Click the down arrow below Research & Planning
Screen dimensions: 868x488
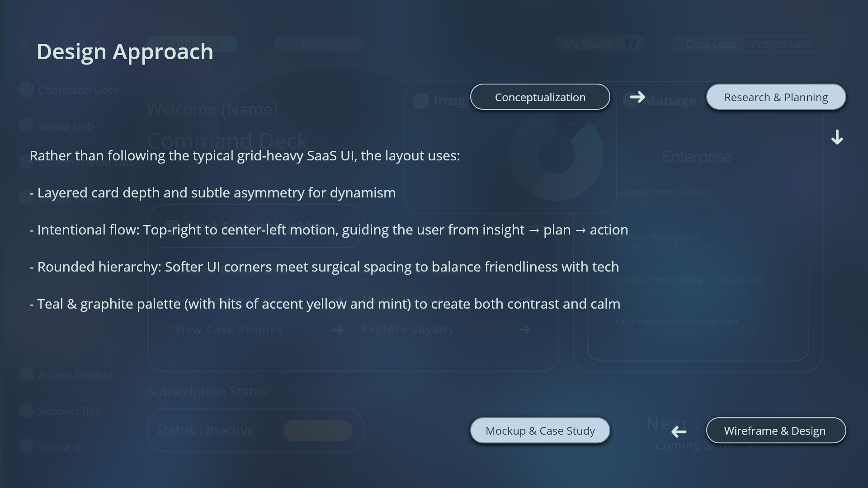tap(837, 137)
